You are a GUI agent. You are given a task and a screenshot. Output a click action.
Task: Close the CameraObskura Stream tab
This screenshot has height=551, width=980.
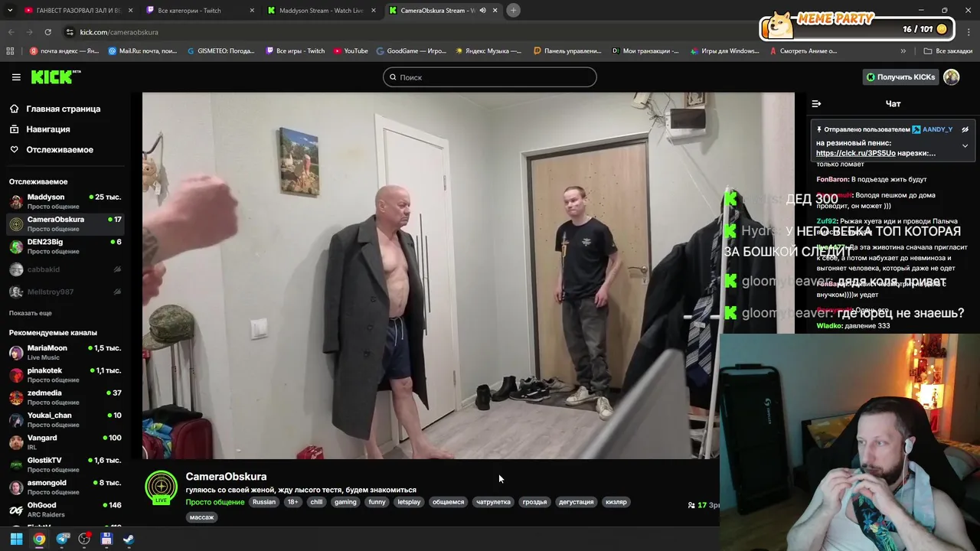tap(495, 11)
